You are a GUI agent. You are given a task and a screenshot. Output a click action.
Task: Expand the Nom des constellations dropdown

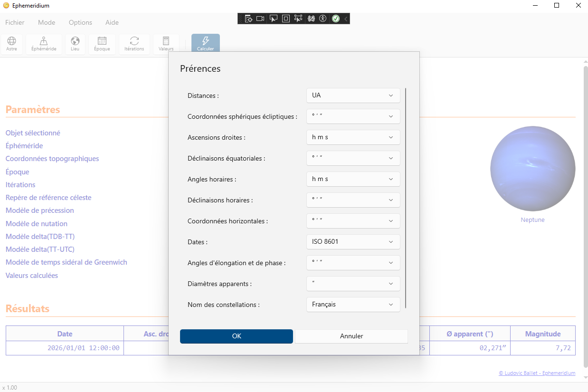(353, 305)
